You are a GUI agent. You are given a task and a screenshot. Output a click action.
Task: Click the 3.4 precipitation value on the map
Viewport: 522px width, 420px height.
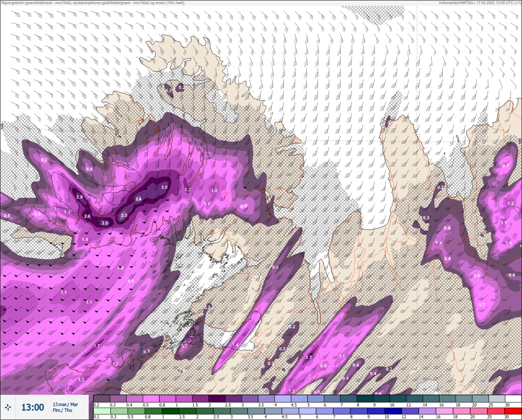click(138, 199)
